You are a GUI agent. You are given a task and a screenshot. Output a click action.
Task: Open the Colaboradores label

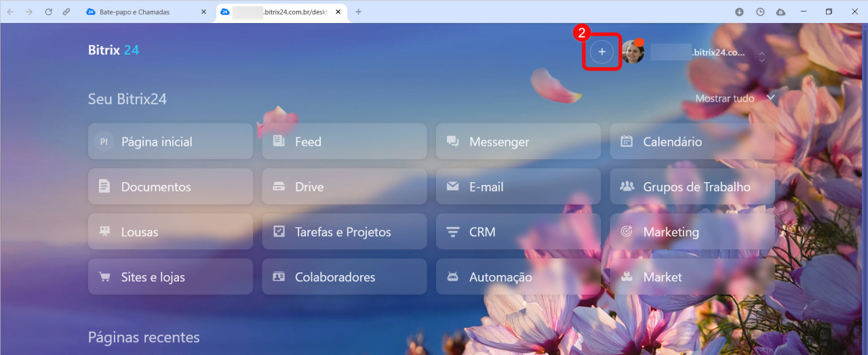point(335,277)
